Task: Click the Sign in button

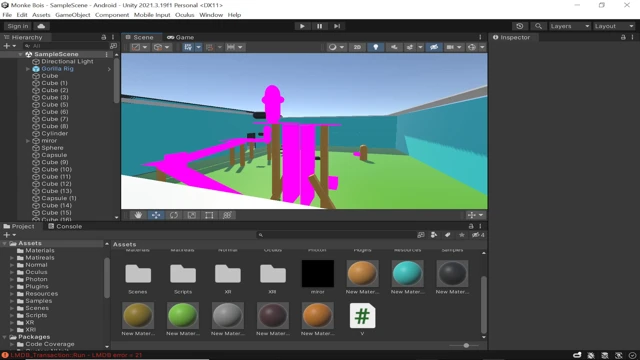Action: coord(18,26)
